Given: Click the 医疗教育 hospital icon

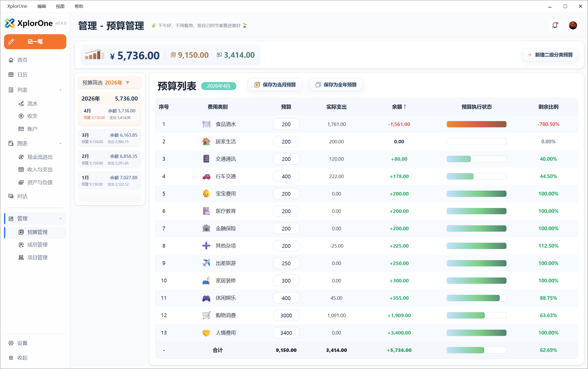Looking at the screenshot, I should click(x=206, y=211).
